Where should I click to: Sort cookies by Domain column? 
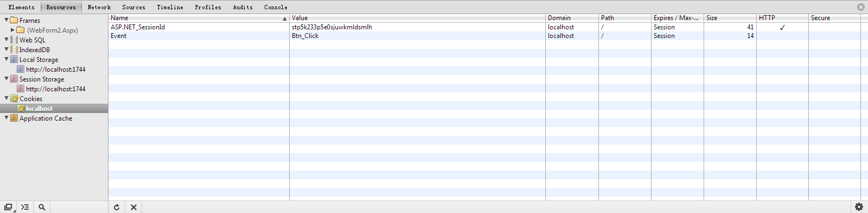click(572, 18)
